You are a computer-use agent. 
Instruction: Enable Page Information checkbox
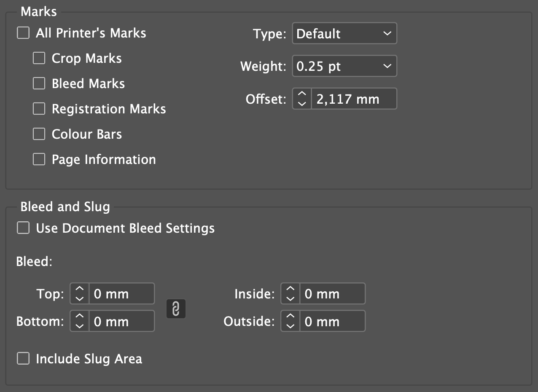click(39, 159)
